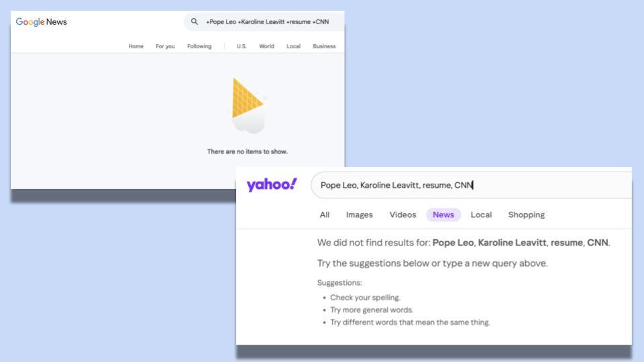This screenshot has height=362, width=644.
Task: Click the Yahoo logo
Action: (x=272, y=185)
